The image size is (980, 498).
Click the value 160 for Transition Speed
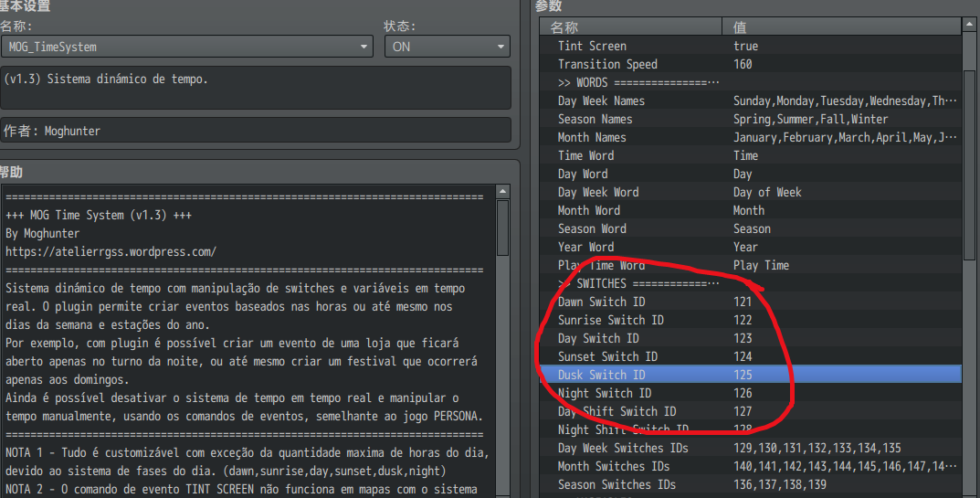pyautogui.click(x=743, y=64)
